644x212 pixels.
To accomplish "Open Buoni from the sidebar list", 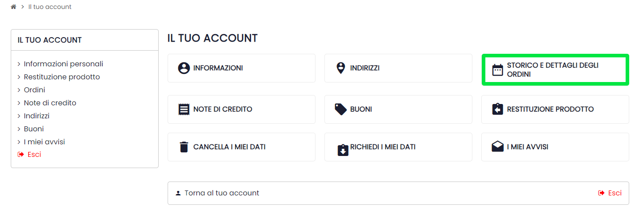I will point(34,129).
